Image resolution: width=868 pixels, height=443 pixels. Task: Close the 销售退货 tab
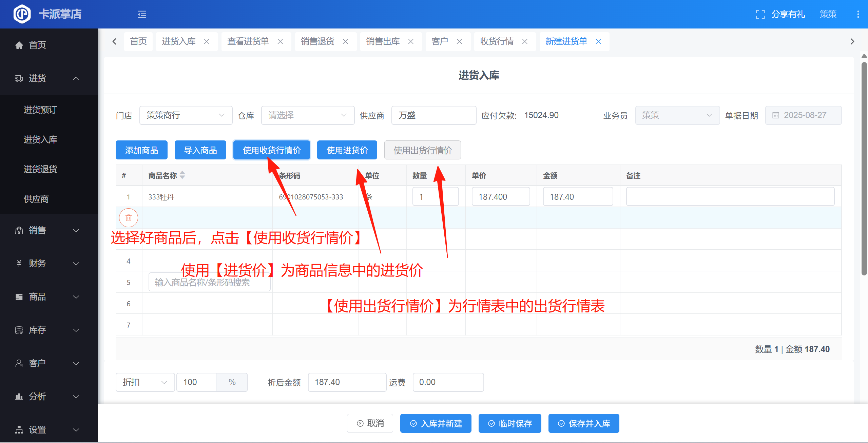pos(345,41)
